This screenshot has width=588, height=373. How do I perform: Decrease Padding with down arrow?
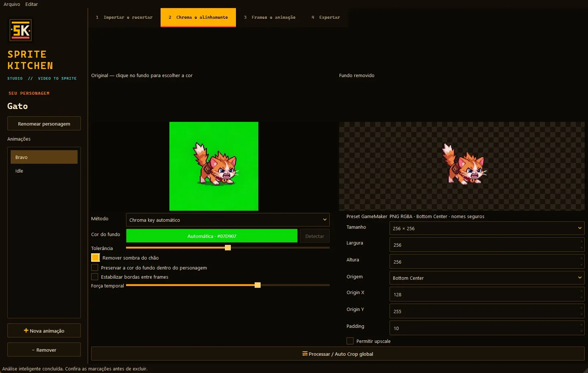(581, 331)
